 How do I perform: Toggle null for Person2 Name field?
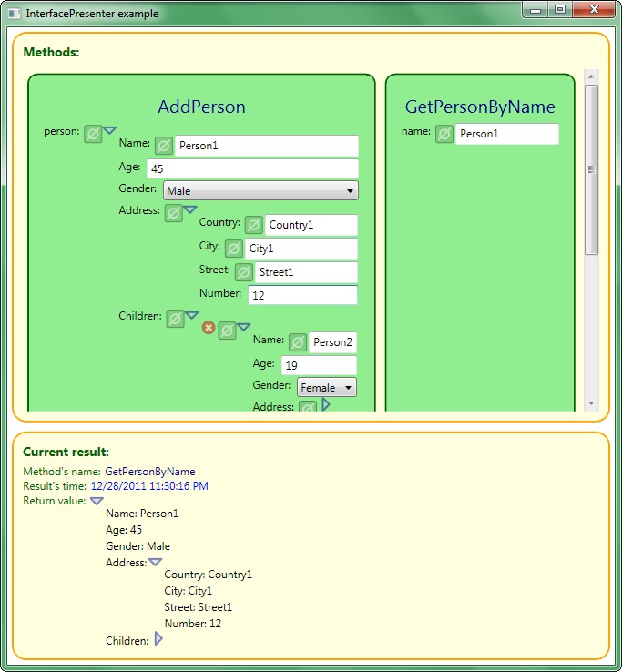point(298,342)
